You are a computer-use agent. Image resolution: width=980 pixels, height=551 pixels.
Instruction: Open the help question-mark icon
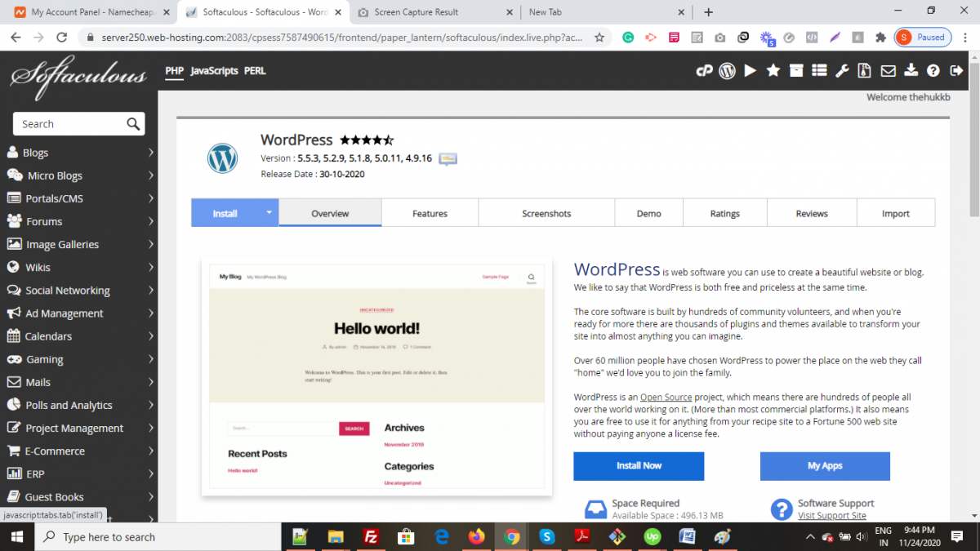[x=933, y=71]
